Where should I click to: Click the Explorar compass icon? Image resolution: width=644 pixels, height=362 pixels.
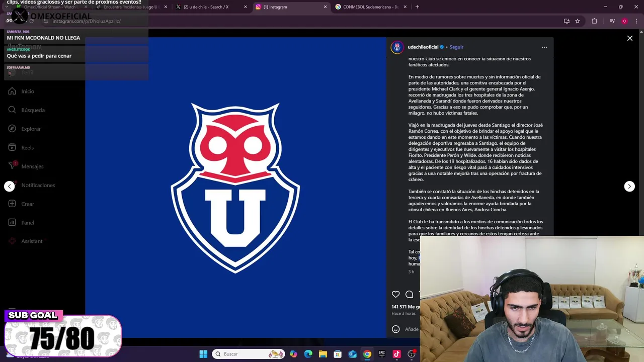coord(12,129)
